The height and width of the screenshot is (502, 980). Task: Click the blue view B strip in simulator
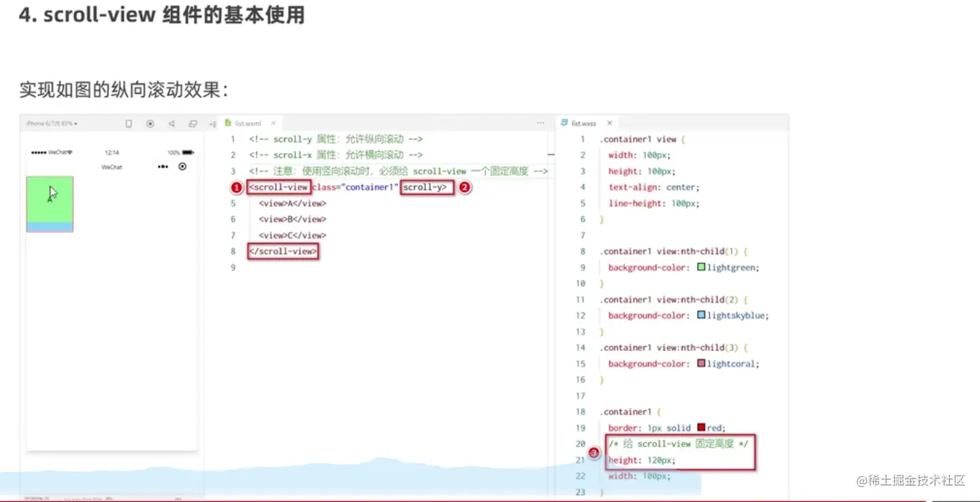(x=50, y=227)
